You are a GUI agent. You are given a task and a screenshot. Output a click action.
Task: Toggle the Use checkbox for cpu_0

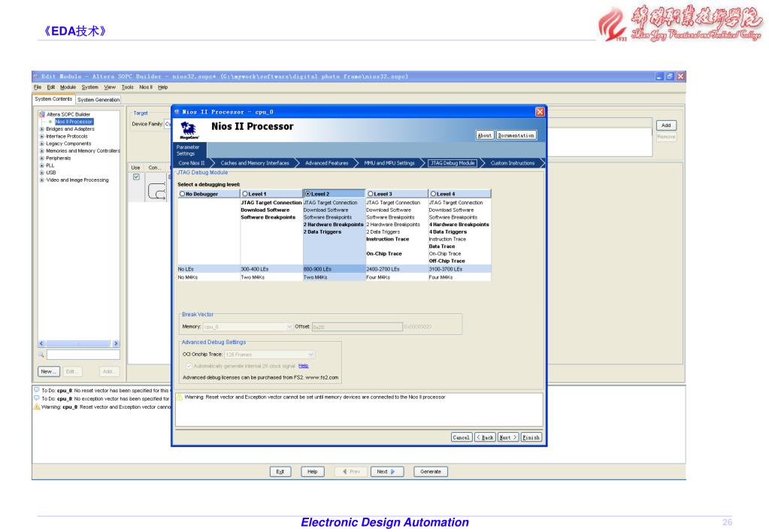(x=136, y=177)
